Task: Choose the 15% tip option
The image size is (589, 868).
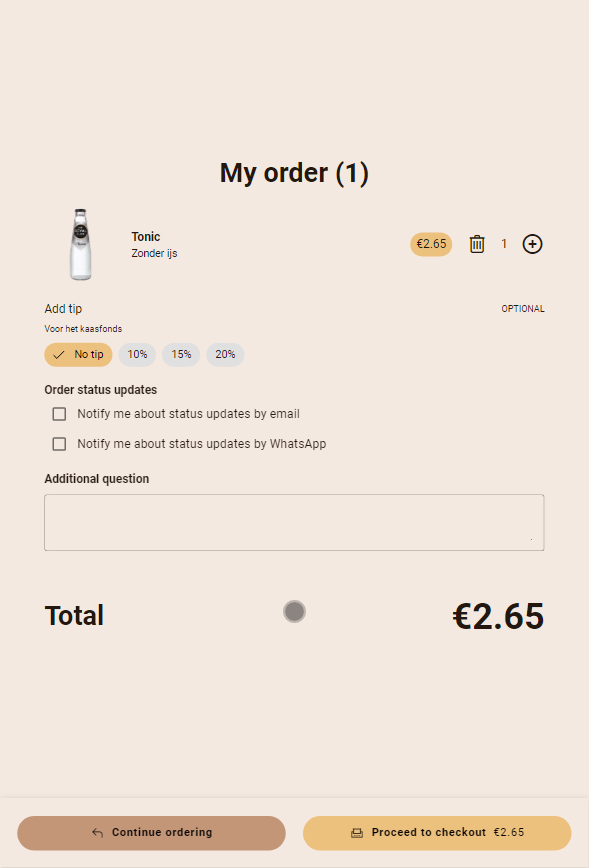Action: [181, 355]
